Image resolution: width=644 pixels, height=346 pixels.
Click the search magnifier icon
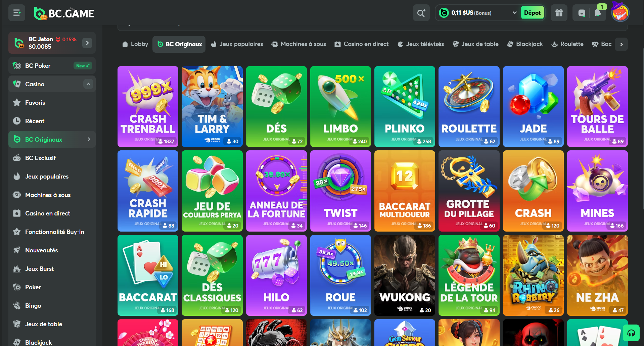pyautogui.click(x=421, y=13)
